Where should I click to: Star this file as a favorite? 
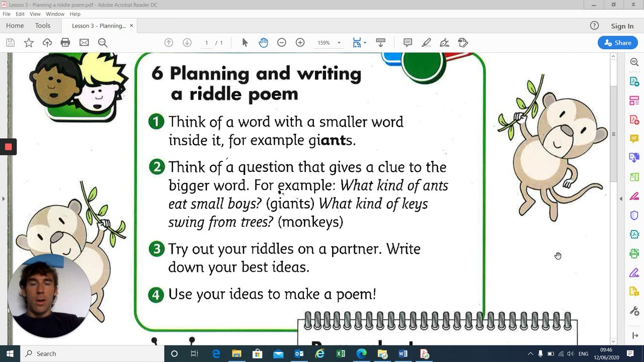(x=29, y=43)
